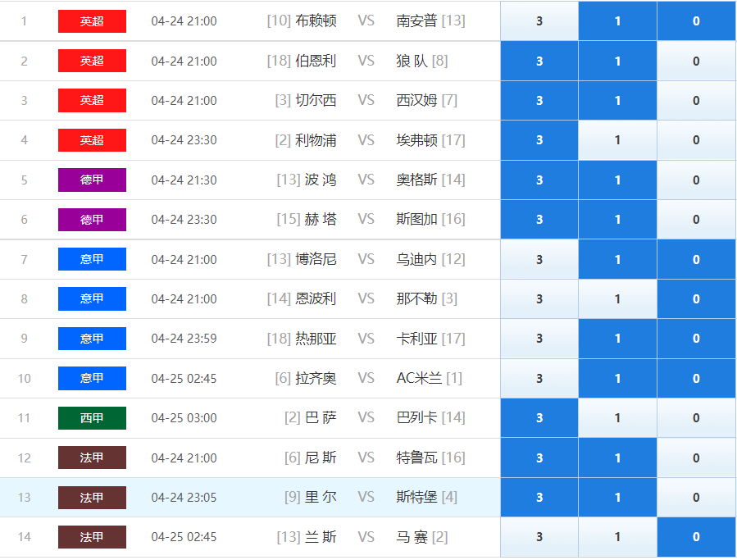Click the VS text in 热那亚 row
This screenshot has width=737, height=560.
[x=366, y=338]
